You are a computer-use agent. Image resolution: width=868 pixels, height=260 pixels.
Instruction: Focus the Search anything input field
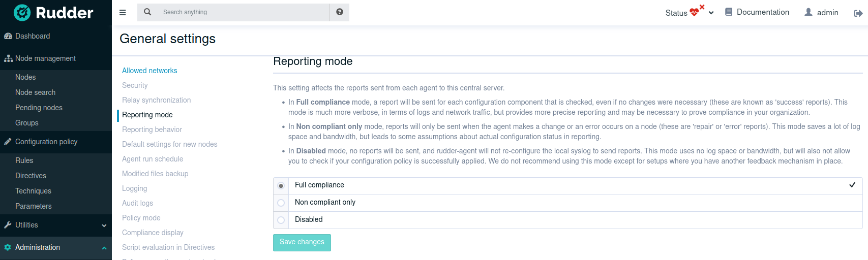tap(244, 12)
